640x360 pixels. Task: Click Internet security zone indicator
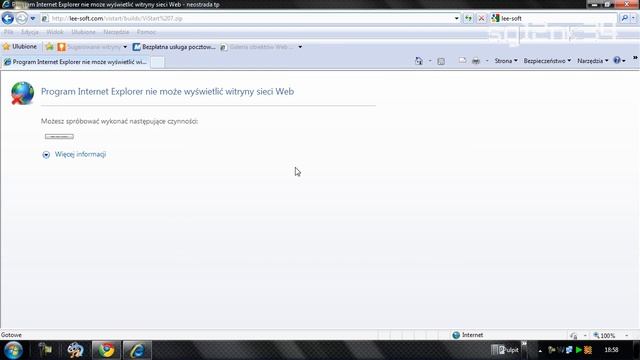[x=468, y=335]
